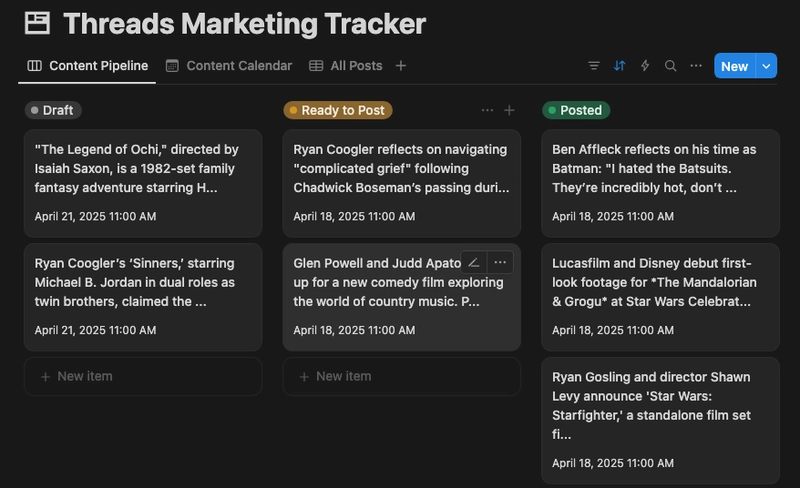Open the toolbar three-dot options menu
The width and height of the screenshot is (800, 488).
tap(696, 66)
